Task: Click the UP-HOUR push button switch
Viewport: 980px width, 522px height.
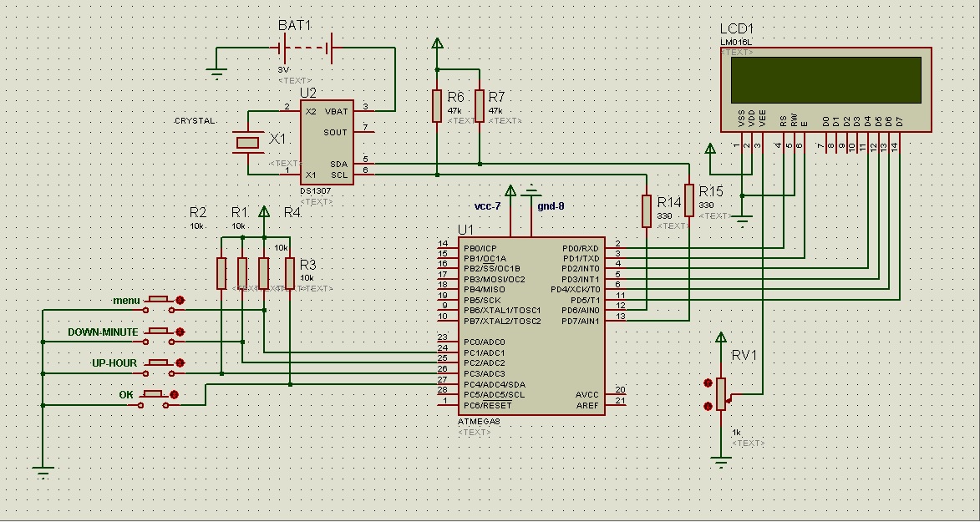Action: [159, 367]
